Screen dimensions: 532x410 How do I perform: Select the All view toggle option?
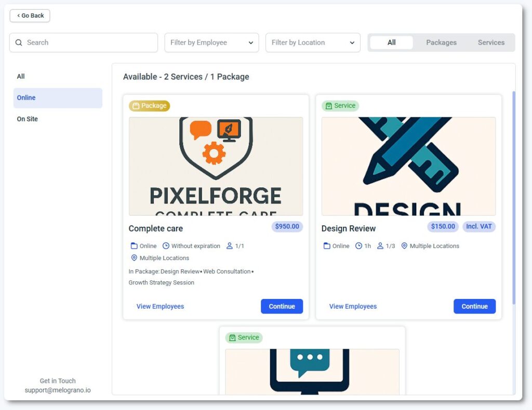click(391, 43)
